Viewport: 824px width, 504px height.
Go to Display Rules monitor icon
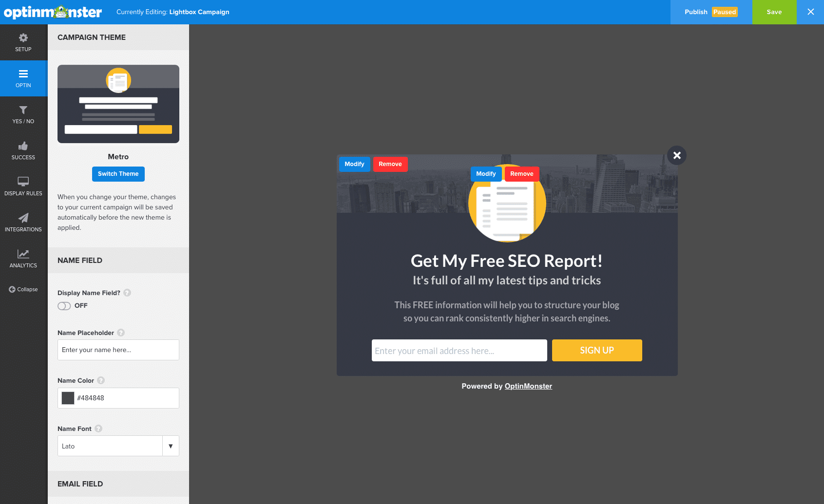[x=23, y=187]
